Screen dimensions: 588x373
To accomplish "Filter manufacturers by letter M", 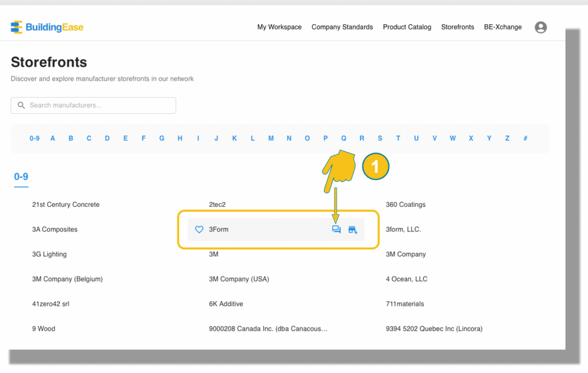I will [x=271, y=139].
